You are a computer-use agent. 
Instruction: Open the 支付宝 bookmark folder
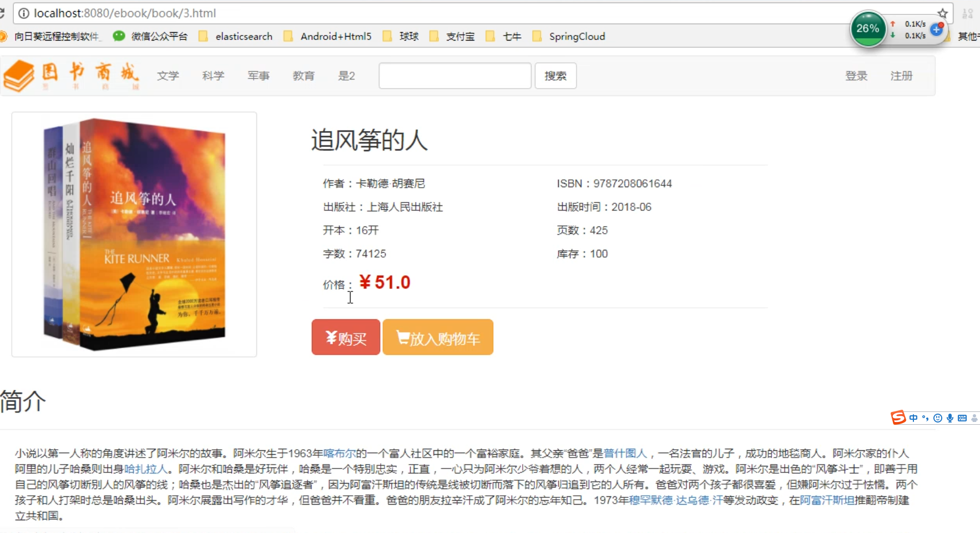pyautogui.click(x=452, y=37)
